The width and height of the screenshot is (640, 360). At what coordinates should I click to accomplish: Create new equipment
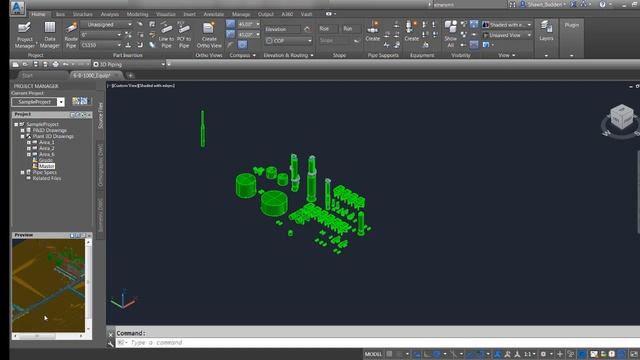411,31
